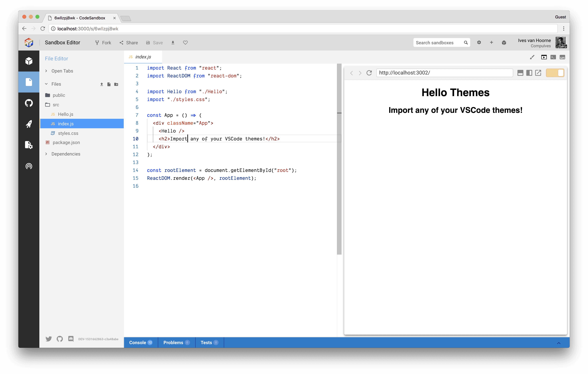Toggle preview-only view mode icon
588x374 pixels.
tap(544, 57)
